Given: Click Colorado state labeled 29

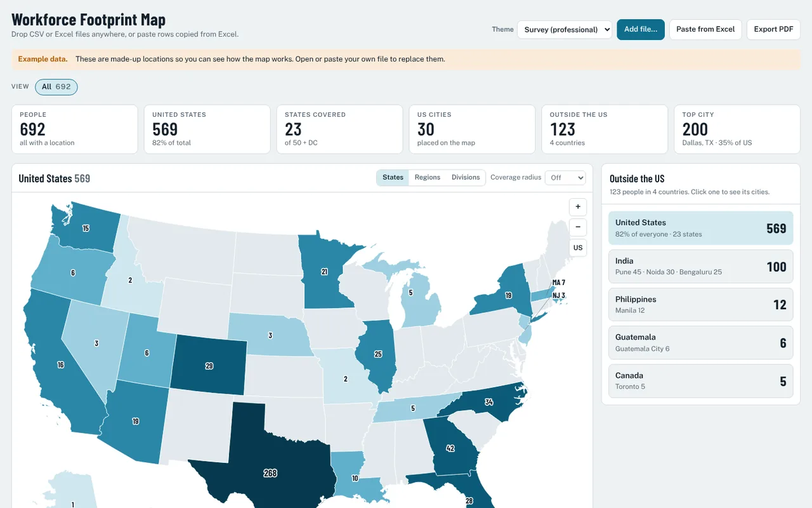Looking at the screenshot, I should (209, 366).
